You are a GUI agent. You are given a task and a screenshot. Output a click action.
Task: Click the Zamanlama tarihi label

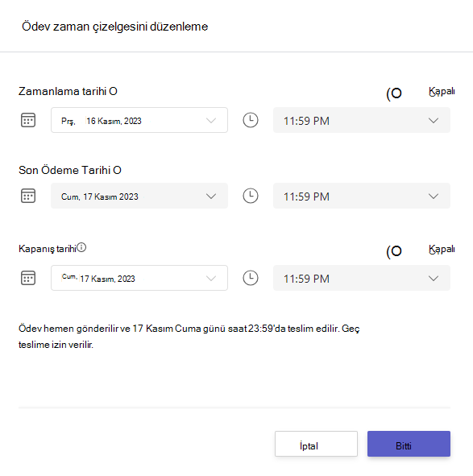68,91
